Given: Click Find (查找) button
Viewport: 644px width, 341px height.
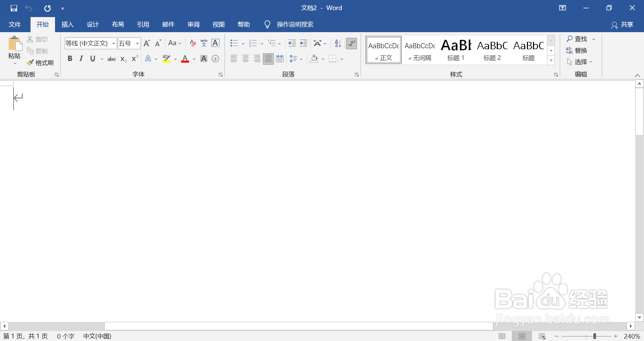Looking at the screenshot, I should pos(577,39).
